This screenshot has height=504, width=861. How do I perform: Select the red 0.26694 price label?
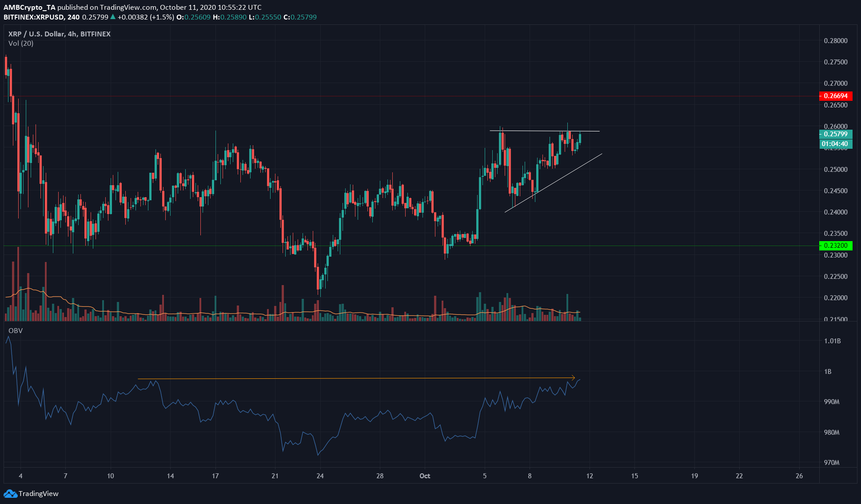[836, 96]
